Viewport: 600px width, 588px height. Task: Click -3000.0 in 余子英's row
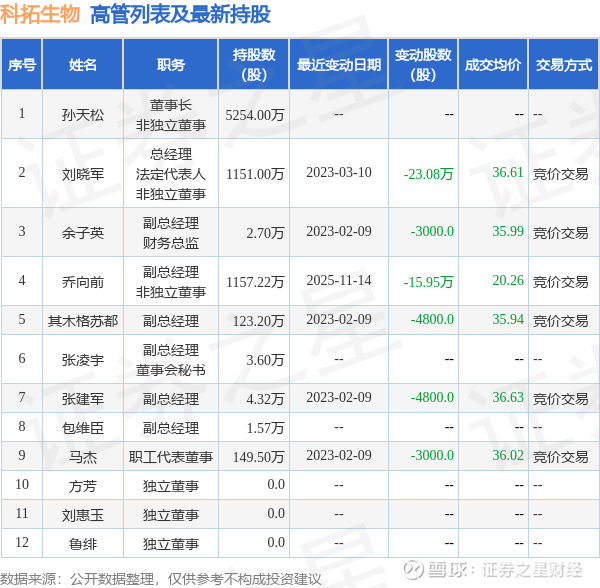click(x=432, y=231)
